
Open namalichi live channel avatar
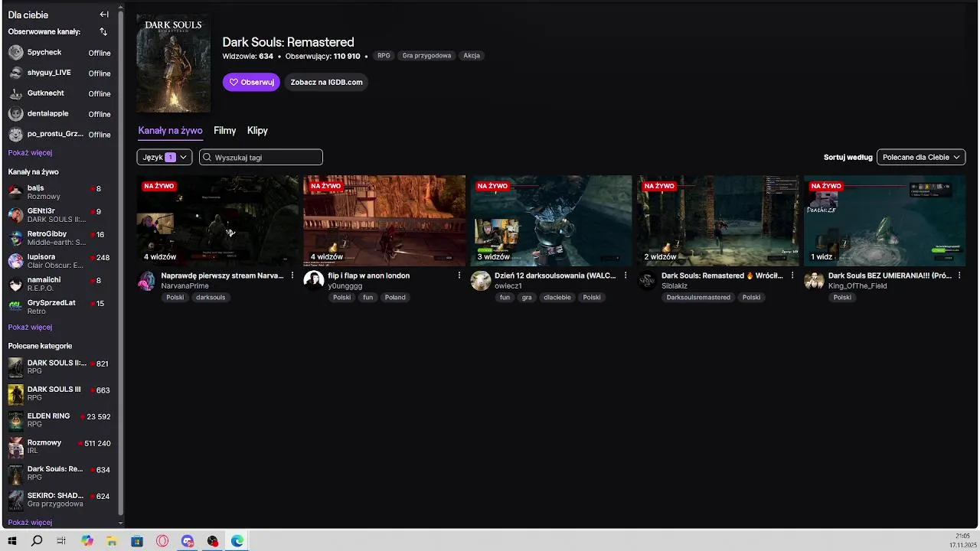point(15,284)
